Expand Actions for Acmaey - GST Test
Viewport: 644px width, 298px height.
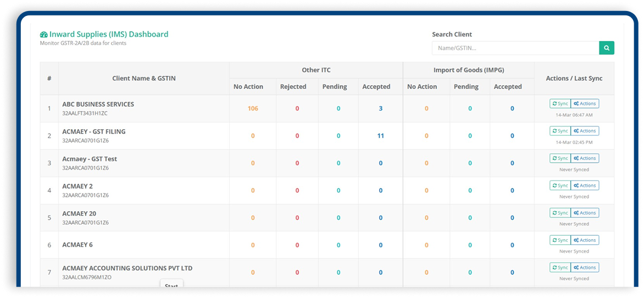[585, 158]
